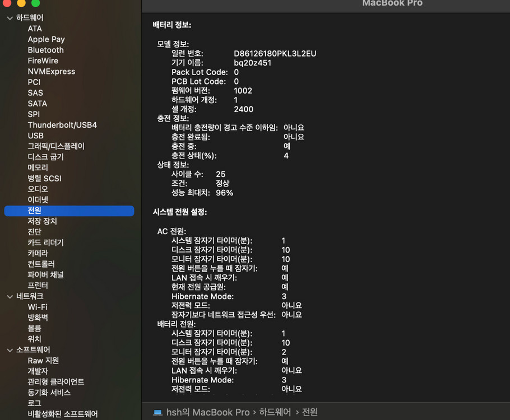Open 카드 리더기 entry

click(45, 242)
